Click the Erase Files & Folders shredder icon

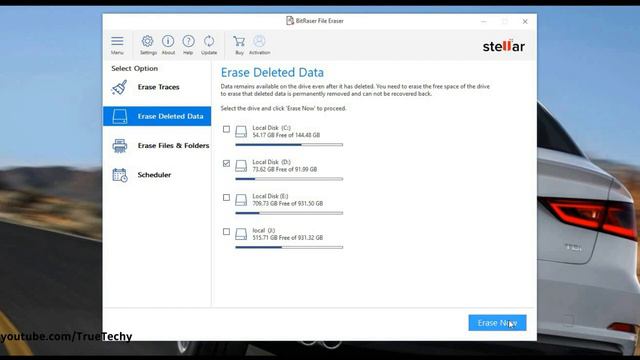120,146
